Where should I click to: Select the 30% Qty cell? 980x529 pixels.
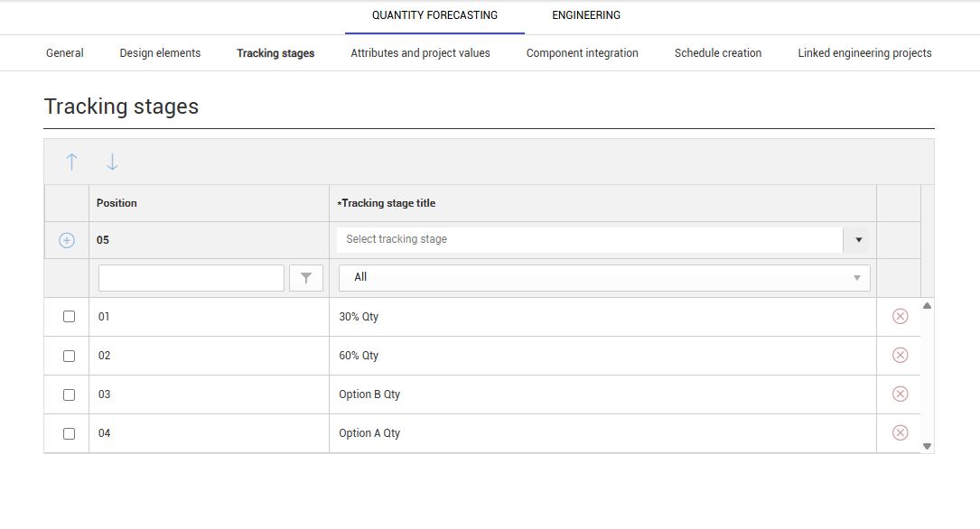pos(602,317)
